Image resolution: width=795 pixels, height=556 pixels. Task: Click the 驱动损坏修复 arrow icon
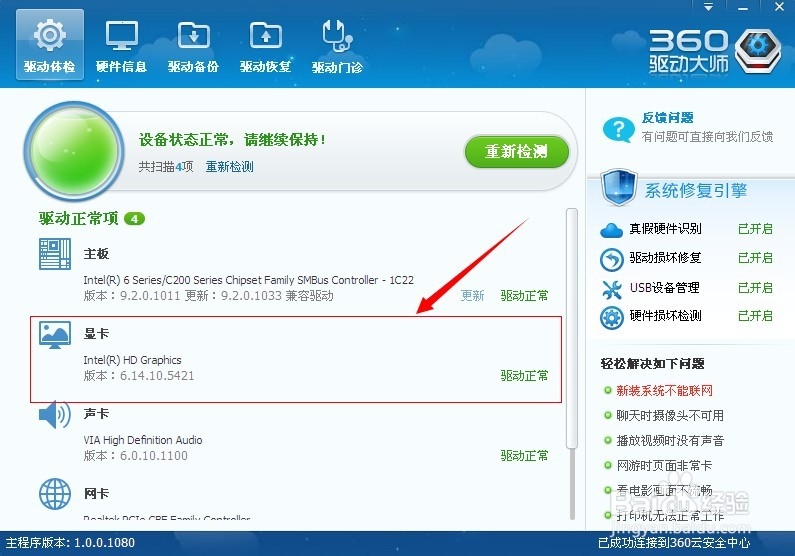611,260
